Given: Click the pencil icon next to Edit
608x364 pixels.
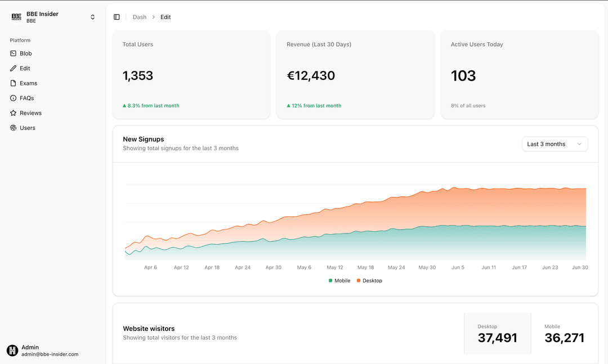Looking at the screenshot, I should [x=13, y=68].
